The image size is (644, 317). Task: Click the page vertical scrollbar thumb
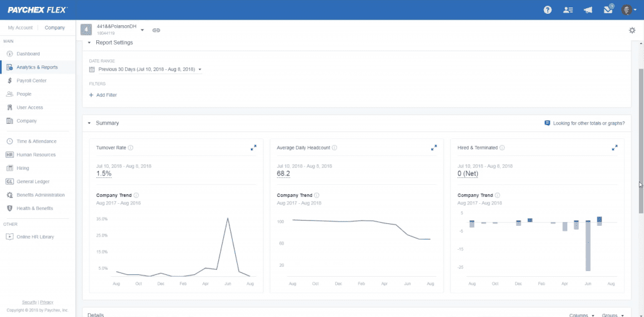[641, 140]
